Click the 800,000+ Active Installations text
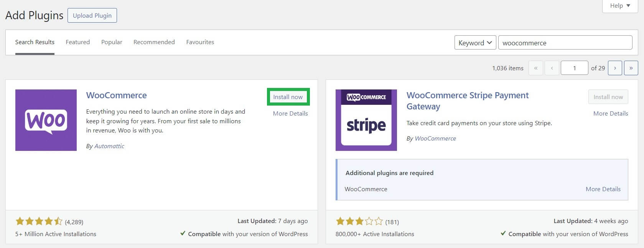This screenshot has width=644, height=248. coord(375,234)
